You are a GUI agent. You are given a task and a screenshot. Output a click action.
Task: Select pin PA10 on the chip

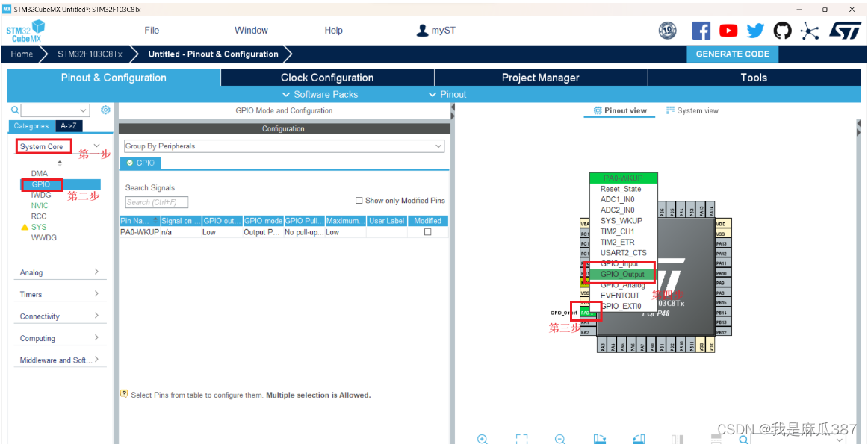tap(722, 273)
